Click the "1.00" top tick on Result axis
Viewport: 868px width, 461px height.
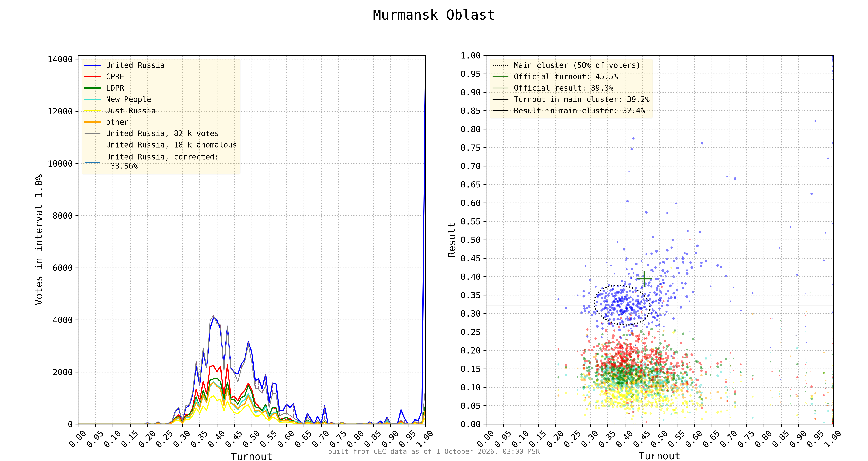coord(470,56)
